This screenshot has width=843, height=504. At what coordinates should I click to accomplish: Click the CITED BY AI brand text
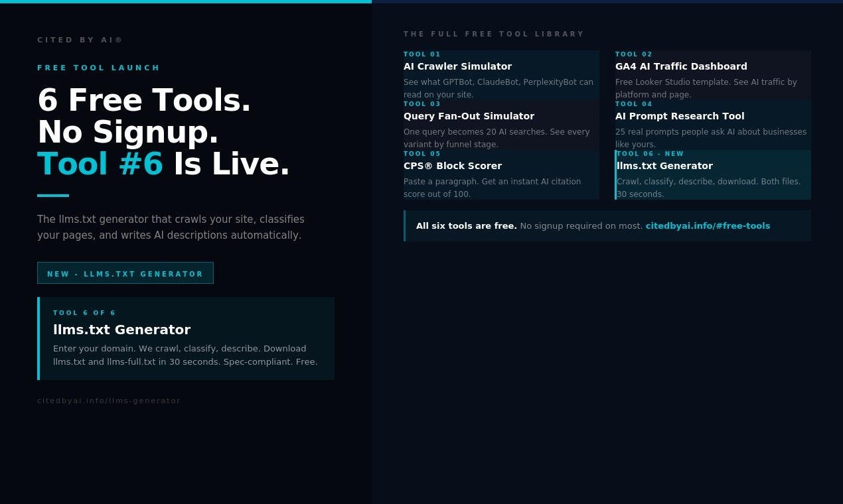click(80, 40)
